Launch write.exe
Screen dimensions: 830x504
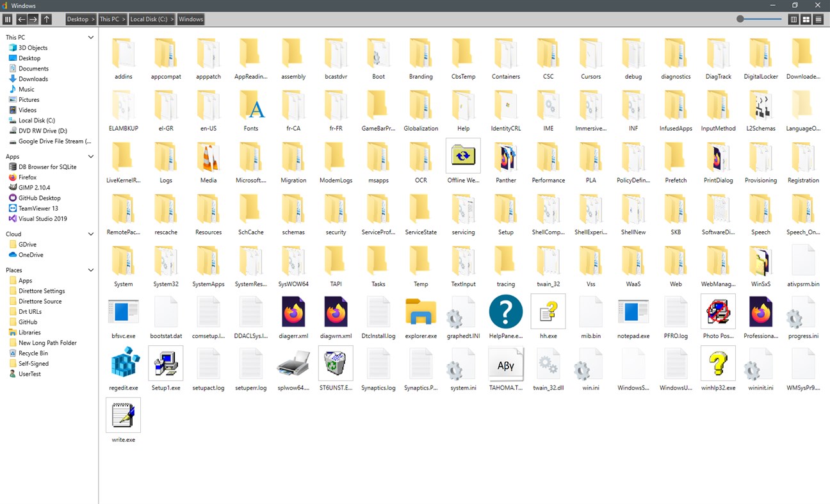tap(123, 419)
